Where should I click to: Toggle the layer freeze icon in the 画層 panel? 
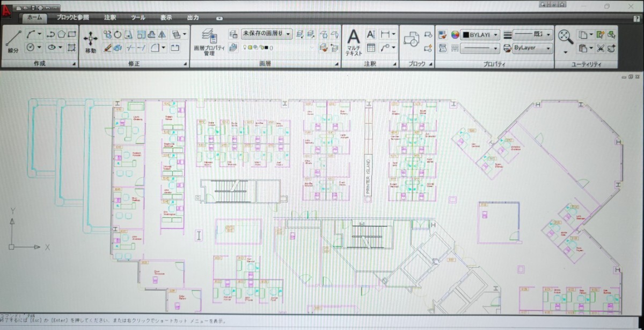(x=250, y=47)
